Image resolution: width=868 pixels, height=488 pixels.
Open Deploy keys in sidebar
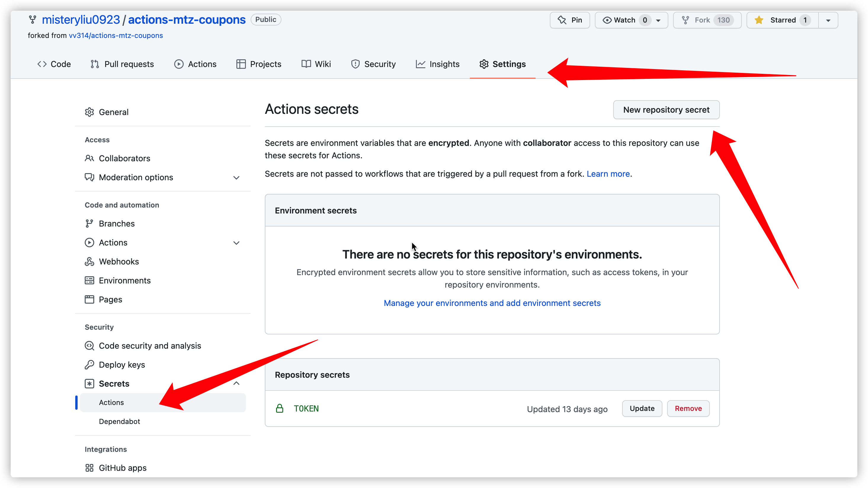[x=122, y=365]
